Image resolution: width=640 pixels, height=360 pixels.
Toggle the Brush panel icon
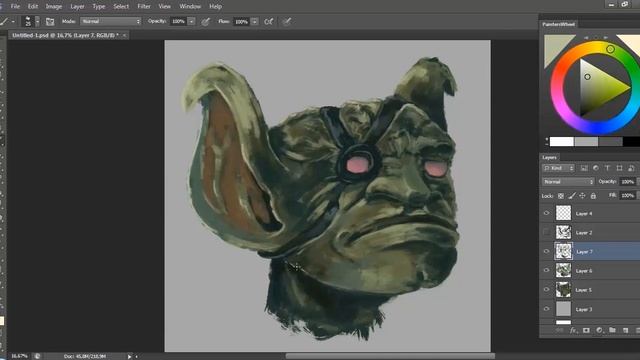click(x=50, y=22)
